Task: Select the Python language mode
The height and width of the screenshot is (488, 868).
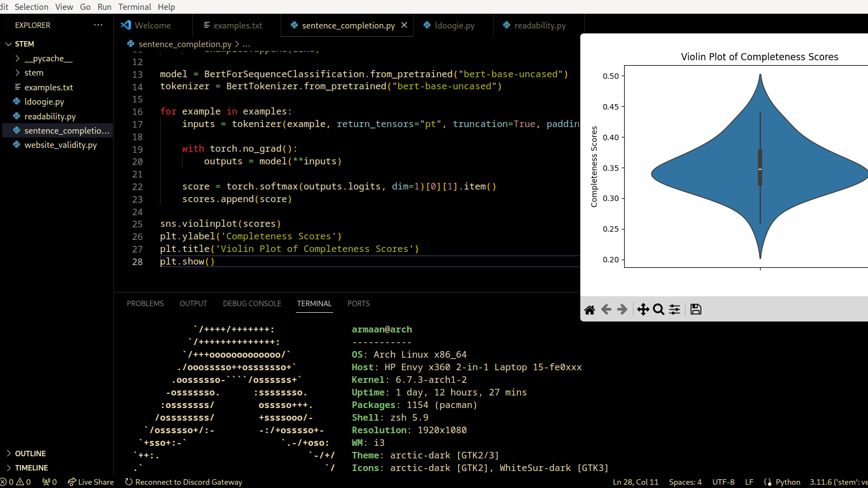Action: 788,482
